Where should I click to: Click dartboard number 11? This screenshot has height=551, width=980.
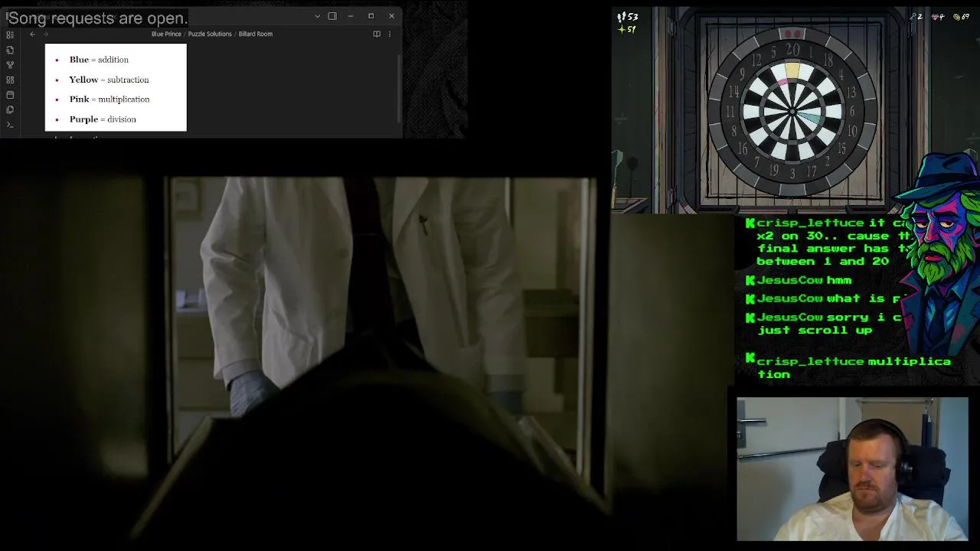point(730,112)
